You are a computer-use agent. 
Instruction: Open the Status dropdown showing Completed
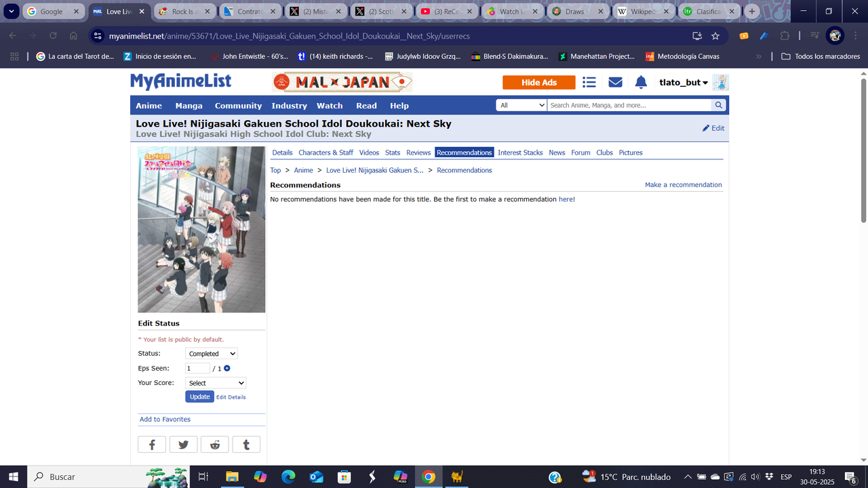pyautogui.click(x=211, y=353)
